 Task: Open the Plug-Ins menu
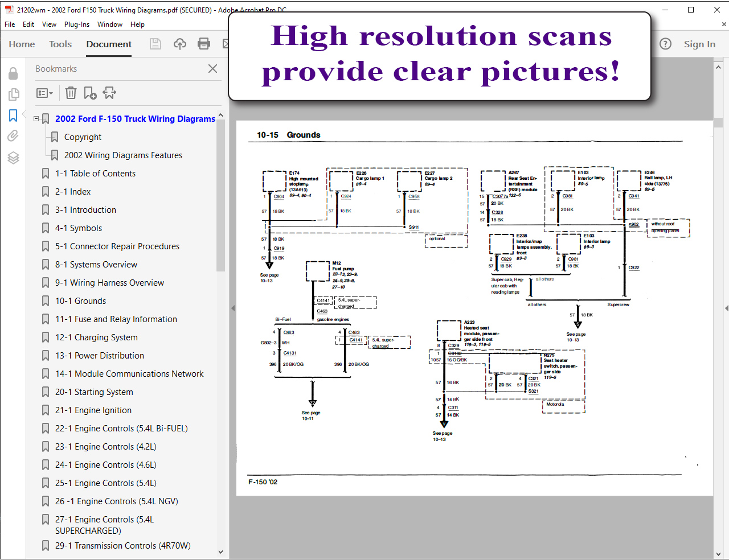click(77, 24)
